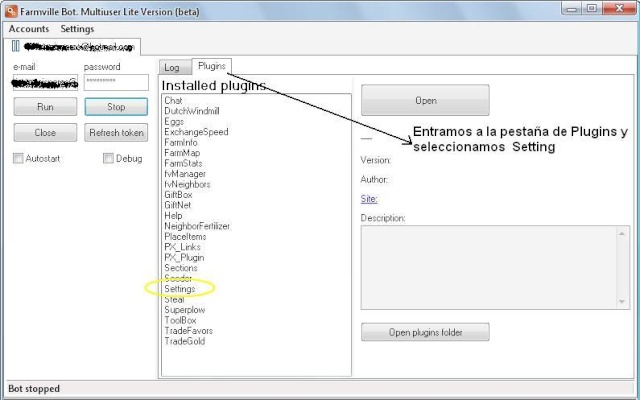Image resolution: width=640 pixels, height=400 pixels.
Task: Click the Run button
Action: (x=45, y=107)
